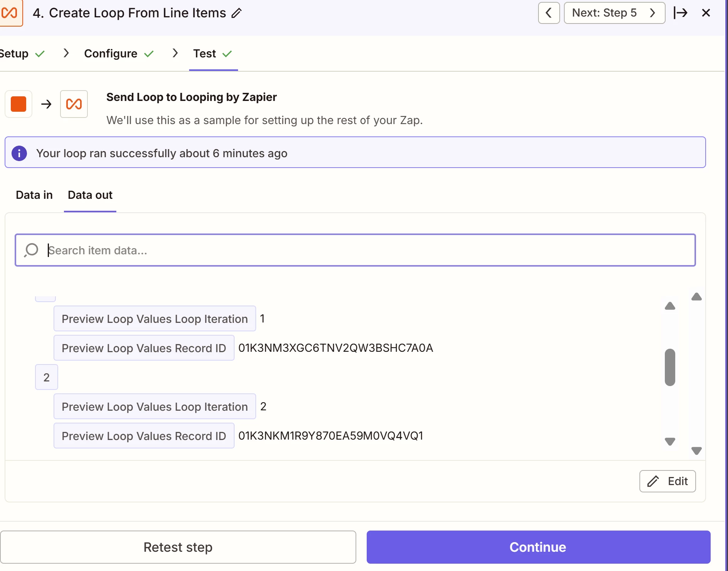Click the item number 2 badge

tap(47, 377)
